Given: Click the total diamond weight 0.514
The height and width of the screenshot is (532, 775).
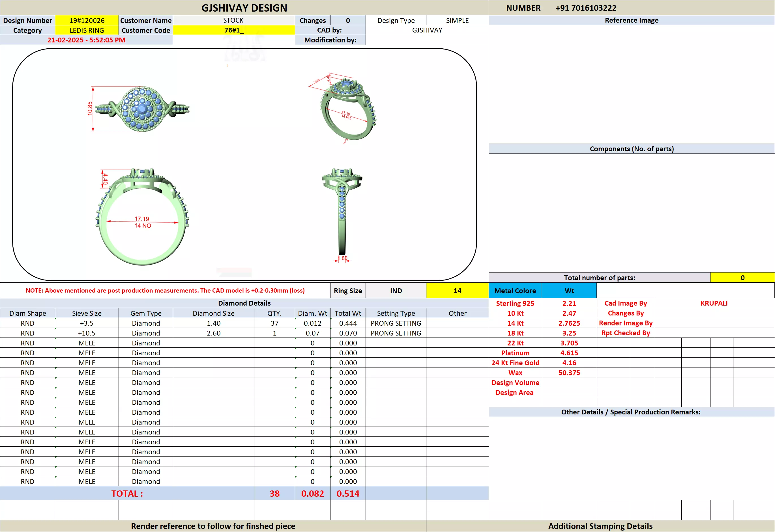Looking at the screenshot, I should coord(348,494).
